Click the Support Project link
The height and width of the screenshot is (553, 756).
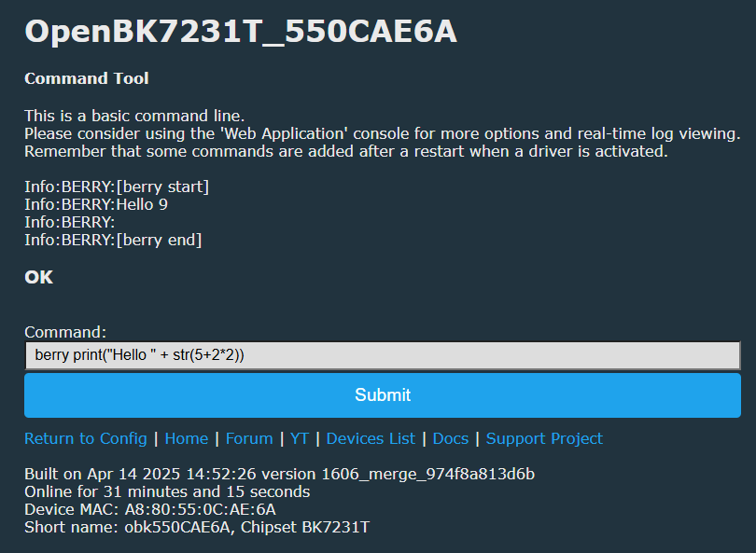point(544,438)
